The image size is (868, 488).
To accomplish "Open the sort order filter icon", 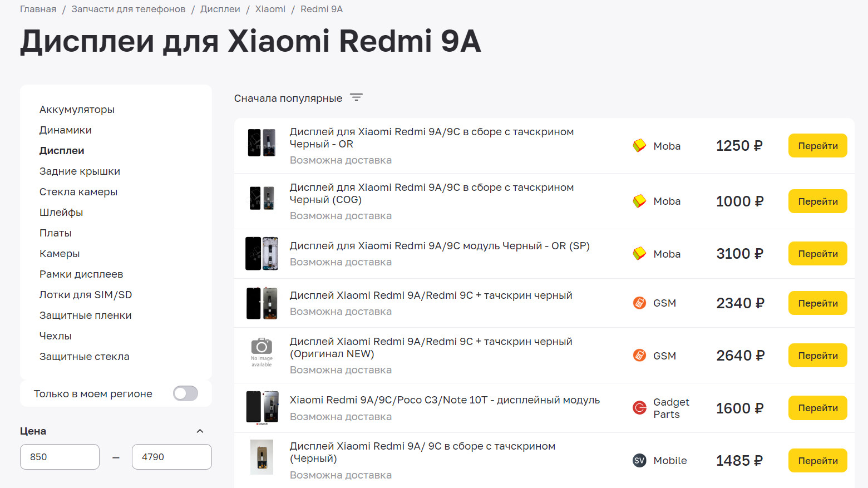I will pos(356,98).
